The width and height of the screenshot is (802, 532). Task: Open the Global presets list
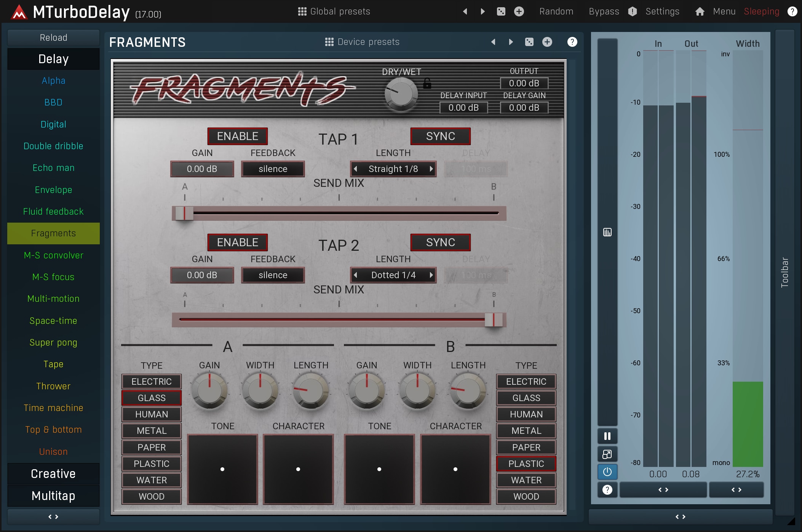click(x=334, y=11)
